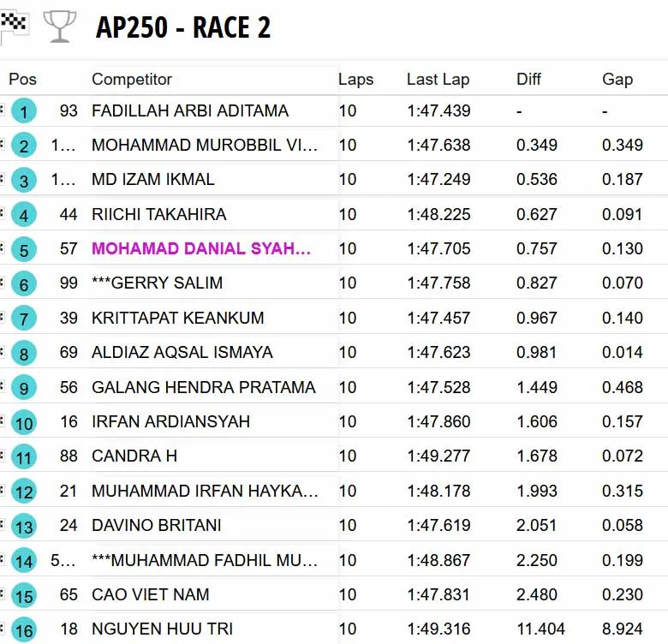Expand row handle beside position 4
Screen dimensions: 668x644
coord(3,212)
